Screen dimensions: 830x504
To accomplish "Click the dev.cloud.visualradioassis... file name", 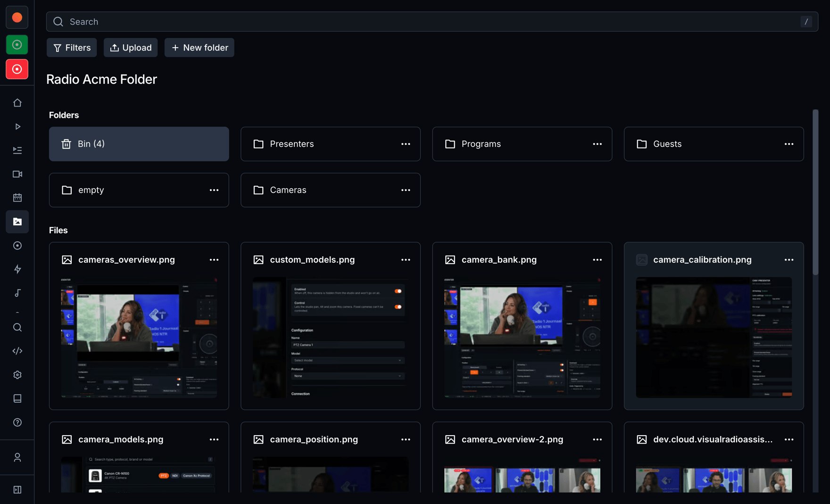I will coord(713,439).
